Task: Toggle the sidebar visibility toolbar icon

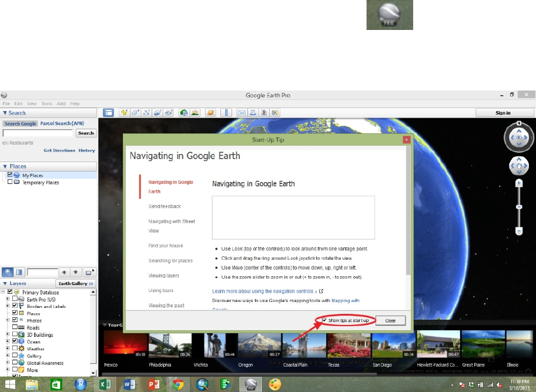Action: pos(108,113)
